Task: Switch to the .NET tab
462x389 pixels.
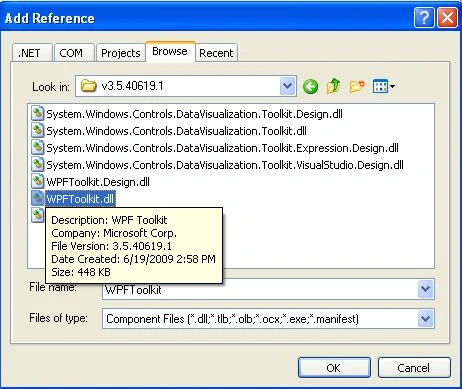Action: pos(32,53)
